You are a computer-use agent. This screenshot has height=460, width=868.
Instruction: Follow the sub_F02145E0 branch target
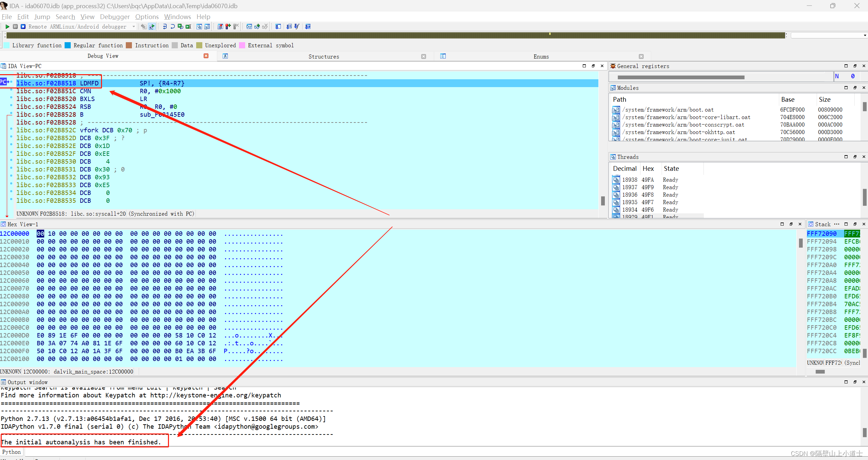pyautogui.click(x=162, y=115)
